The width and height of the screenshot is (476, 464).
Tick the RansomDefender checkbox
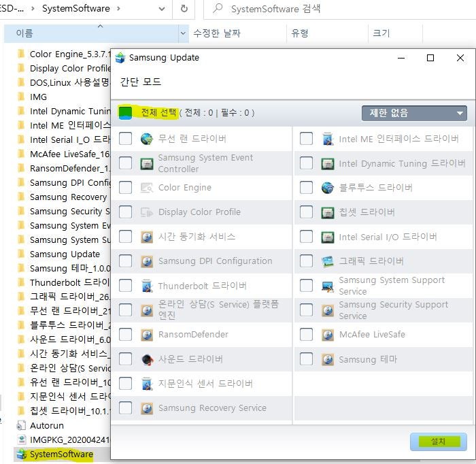coord(125,335)
